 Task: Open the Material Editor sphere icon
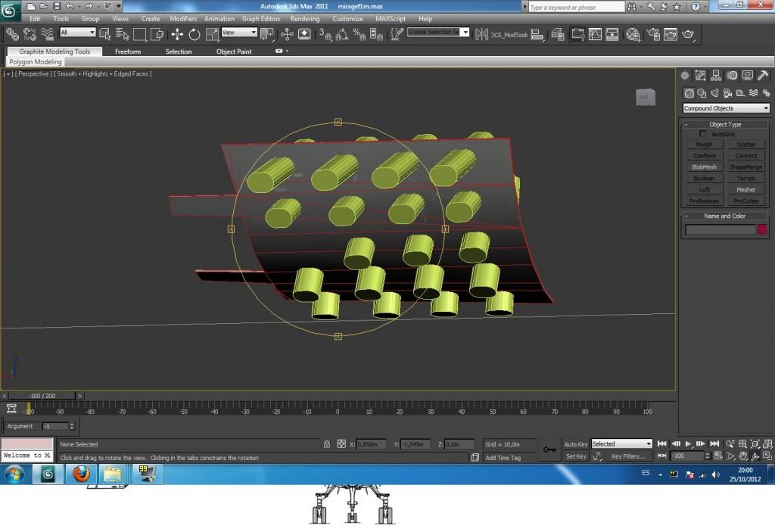pos(633,34)
